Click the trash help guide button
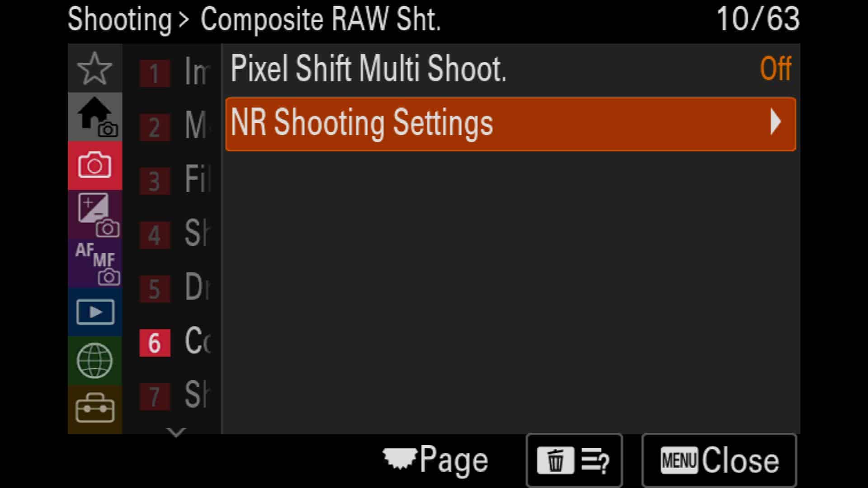The width and height of the screenshot is (868, 488). tap(574, 460)
